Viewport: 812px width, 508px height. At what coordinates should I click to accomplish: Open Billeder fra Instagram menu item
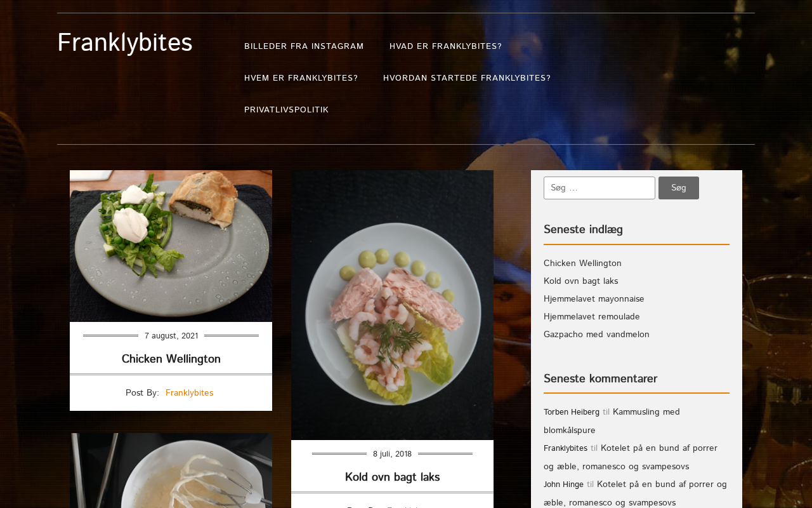304,46
